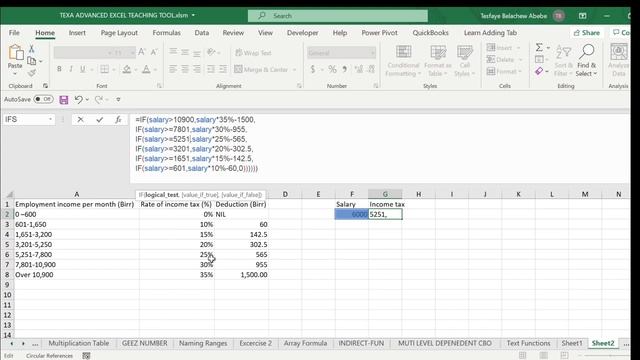Viewport: 640px width, 360px height.
Task: Switch to Naming Ranges sheet
Action: point(203,343)
